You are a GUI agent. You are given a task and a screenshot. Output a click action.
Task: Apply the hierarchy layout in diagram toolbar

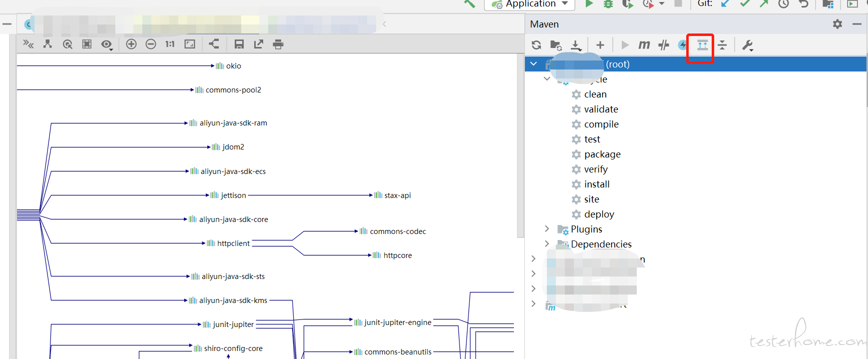point(47,44)
